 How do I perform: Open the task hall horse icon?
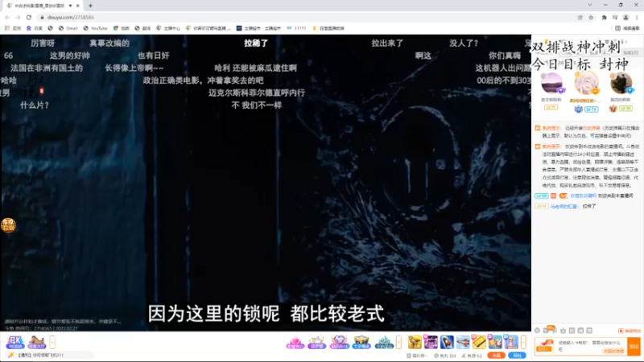point(36,342)
